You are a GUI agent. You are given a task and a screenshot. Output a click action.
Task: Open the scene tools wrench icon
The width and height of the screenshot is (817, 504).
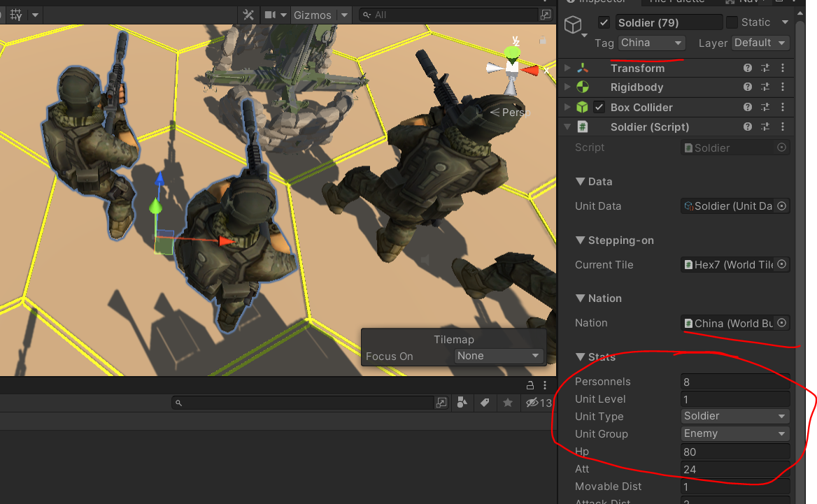pos(248,15)
